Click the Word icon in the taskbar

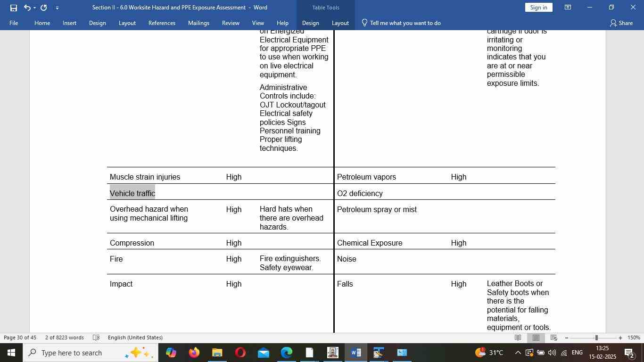pyautogui.click(x=355, y=353)
